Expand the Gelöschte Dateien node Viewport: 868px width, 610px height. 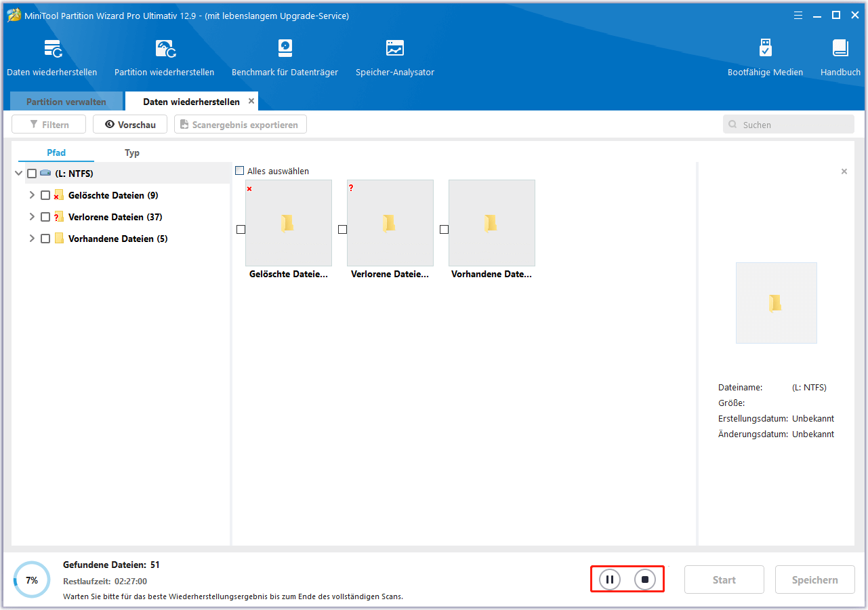coord(32,195)
